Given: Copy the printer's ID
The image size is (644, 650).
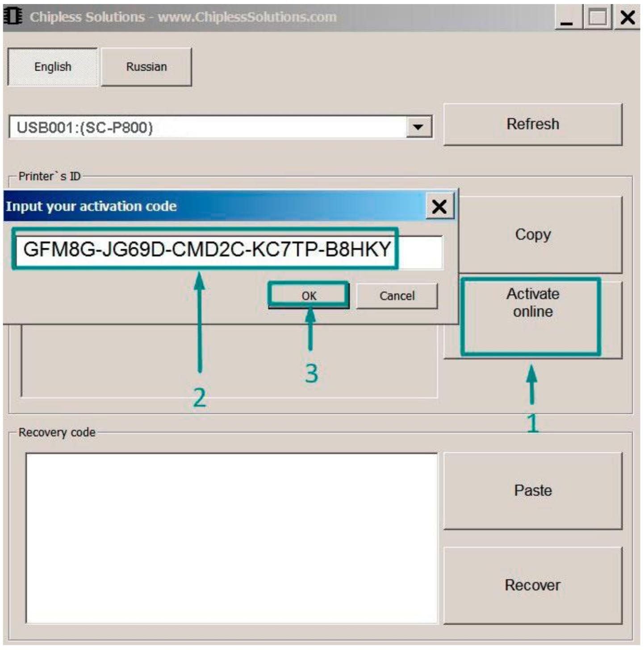Looking at the screenshot, I should click(532, 235).
